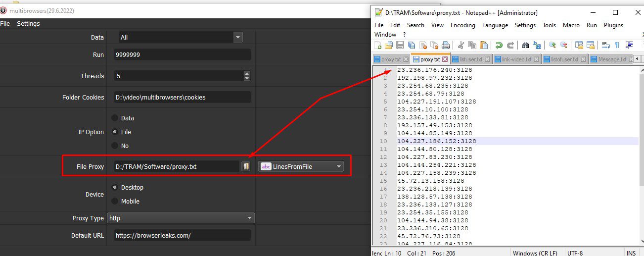The width and height of the screenshot is (644, 256).
Task: Click the Redo arrow icon
Action: (x=510, y=45)
